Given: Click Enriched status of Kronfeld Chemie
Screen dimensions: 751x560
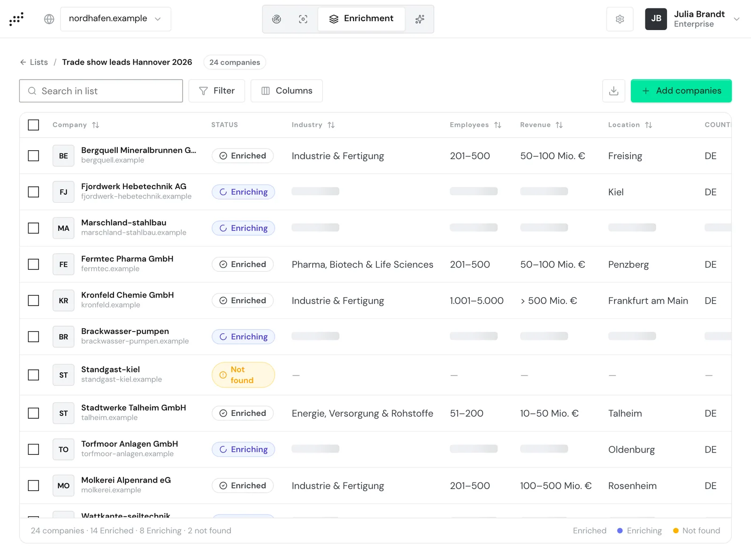Looking at the screenshot, I should 243,300.
